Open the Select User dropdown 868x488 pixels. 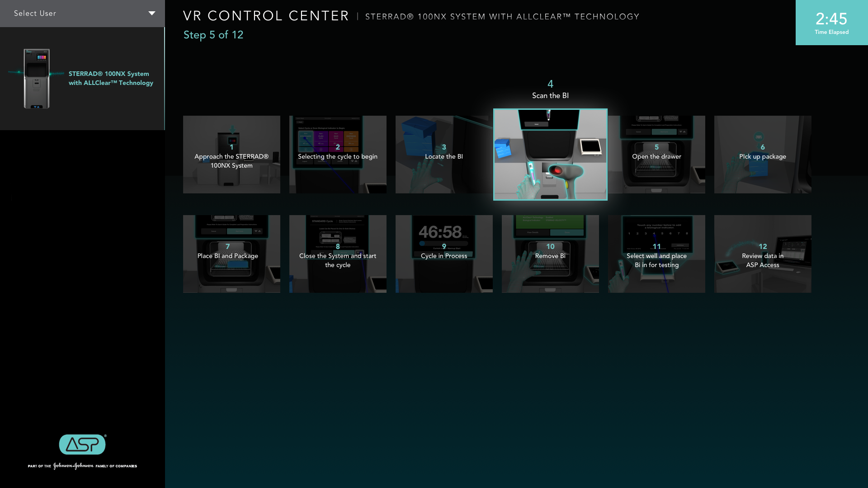tap(82, 14)
